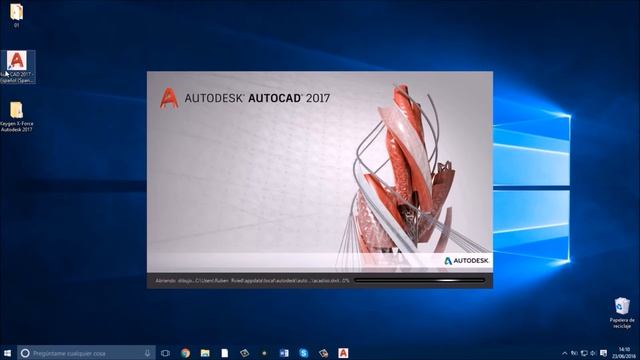Open the Windows Start menu
Viewport: 640px width, 360px height.
pyautogui.click(x=7, y=353)
